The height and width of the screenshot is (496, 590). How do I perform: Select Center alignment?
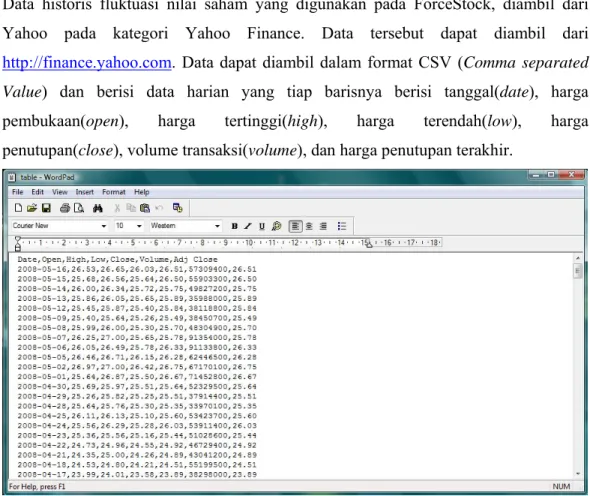coord(309,226)
